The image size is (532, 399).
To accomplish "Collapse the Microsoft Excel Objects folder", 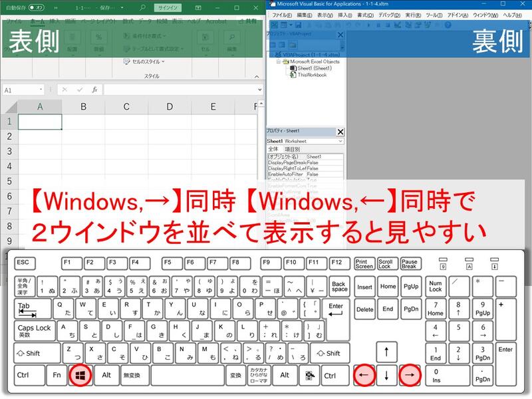I will pos(278,62).
